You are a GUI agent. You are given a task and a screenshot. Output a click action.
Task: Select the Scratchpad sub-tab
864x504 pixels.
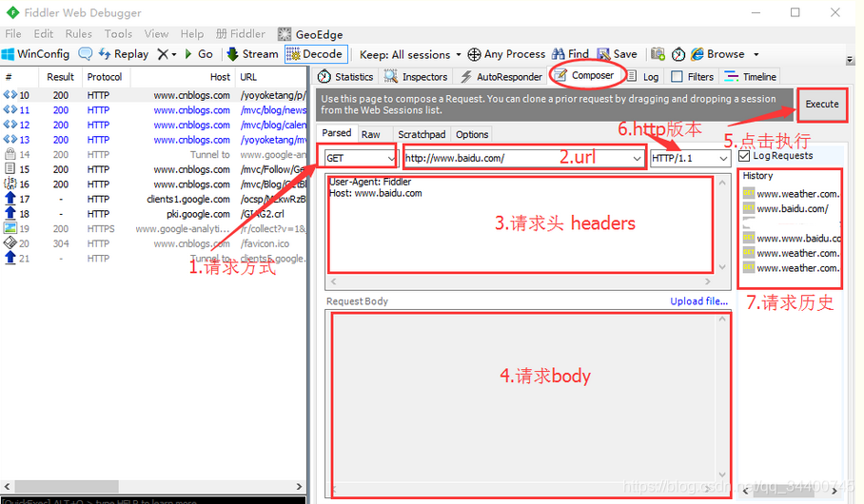click(x=422, y=134)
